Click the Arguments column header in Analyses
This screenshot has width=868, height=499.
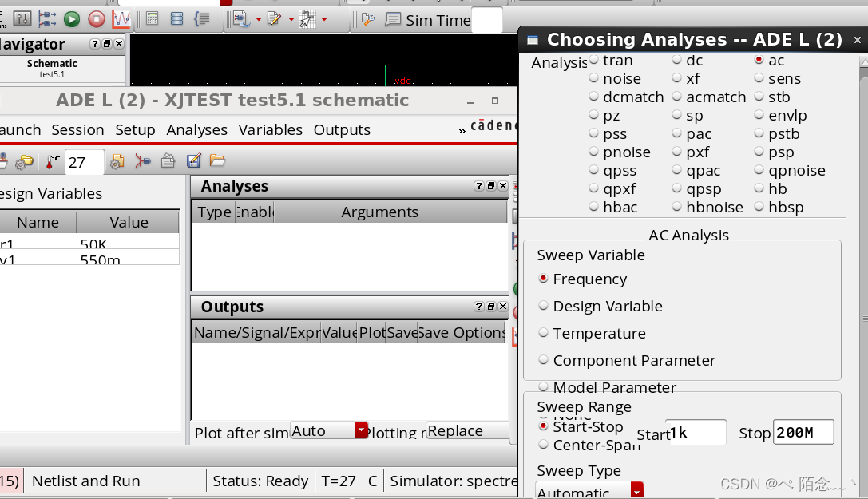tap(390, 212)
